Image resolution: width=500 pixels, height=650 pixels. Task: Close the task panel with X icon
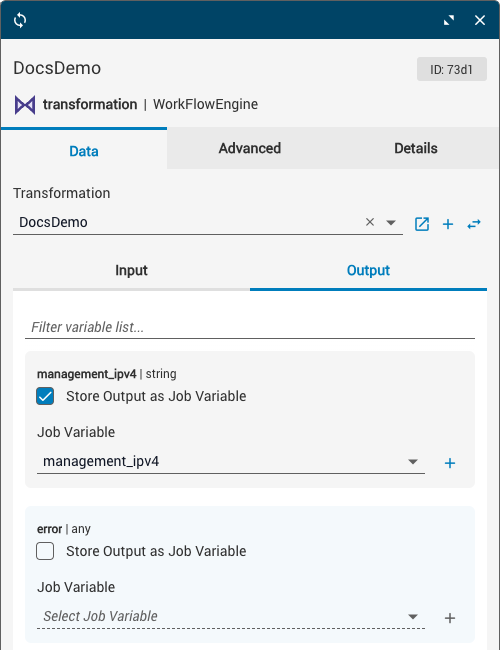click(480, 20)
